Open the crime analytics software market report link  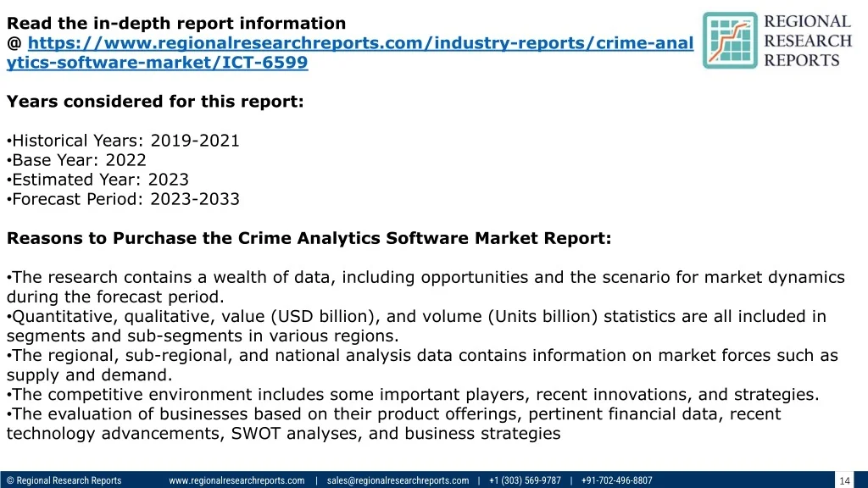click(x=350, y=53)
